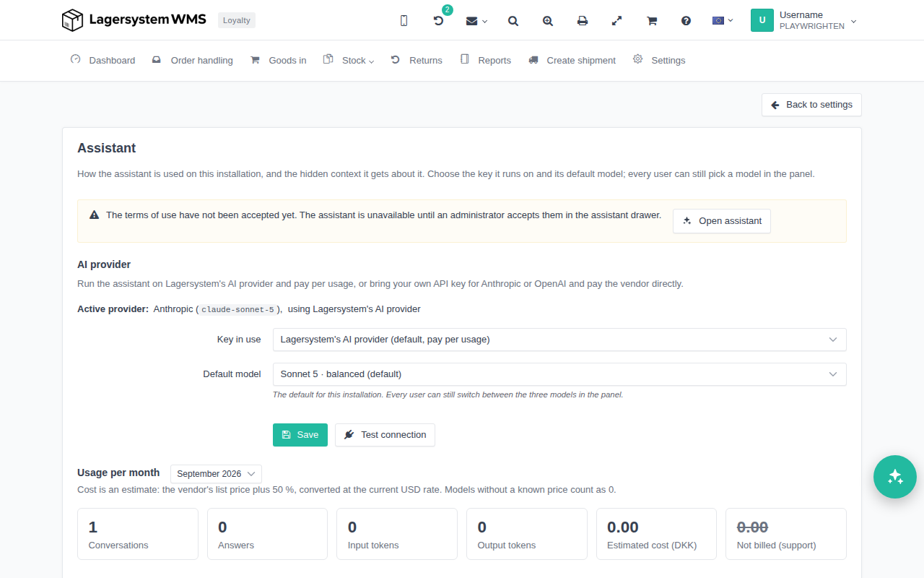Open the EU flag language dropdown
924x578 pixels.
(x=723, y=20)
